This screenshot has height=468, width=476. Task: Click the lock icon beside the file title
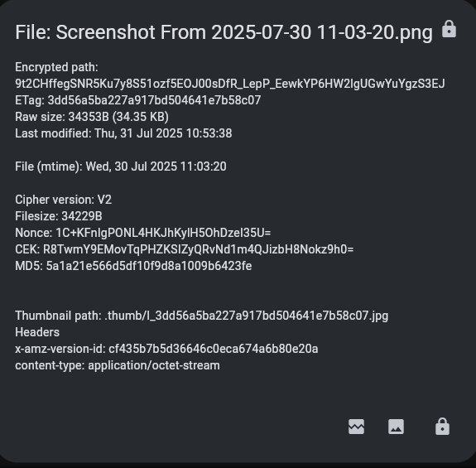click(x=449, y=29)
